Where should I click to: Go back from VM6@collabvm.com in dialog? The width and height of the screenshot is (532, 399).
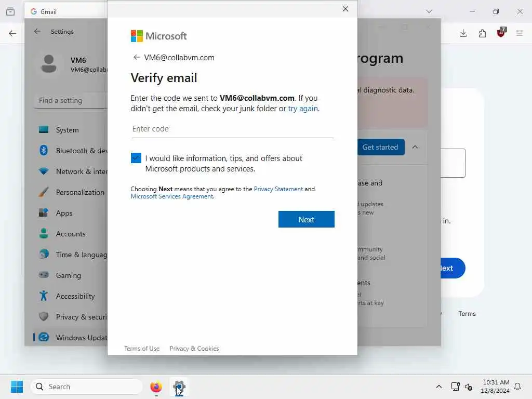click(137, 57)
